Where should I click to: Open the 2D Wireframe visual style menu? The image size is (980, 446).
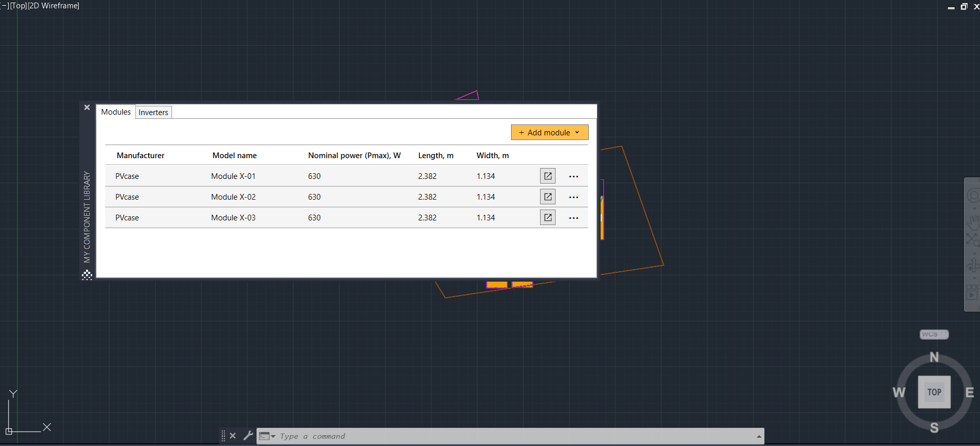pyautogui.click(x=53, y=6)
